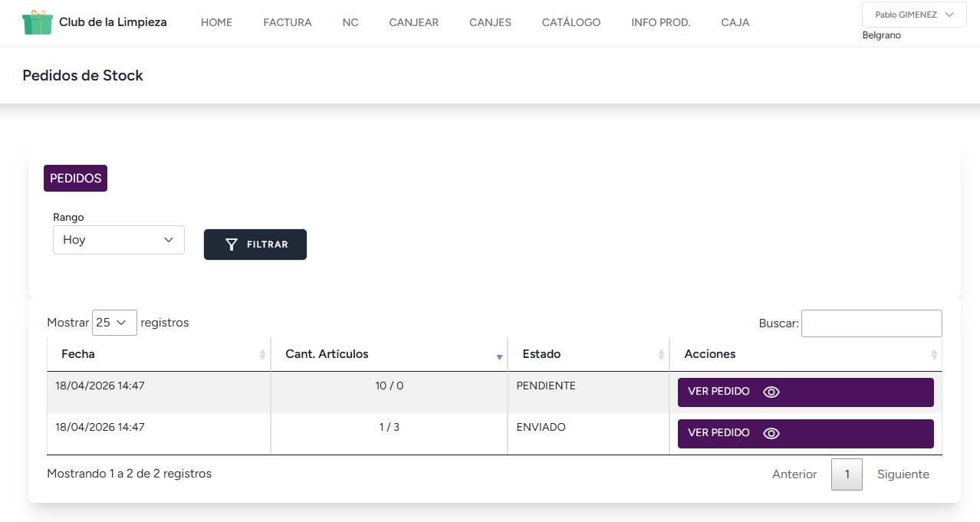This screenshot has height=522, width=980.
Task: Click the funnel icon on the FILTRAR button
Action: point(232,245)
